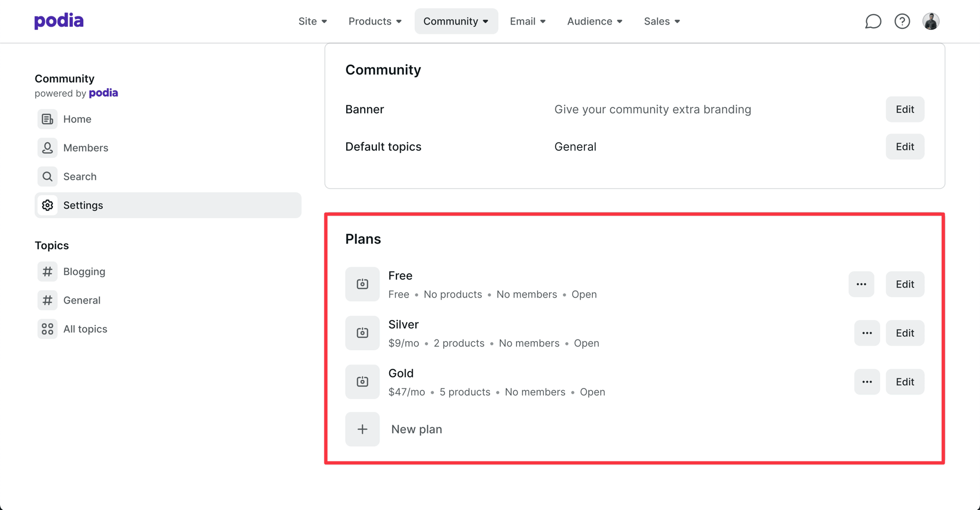Screen dimensions: 980x510
Task: Open more options for the Gold plan
Action: [867, 381]
